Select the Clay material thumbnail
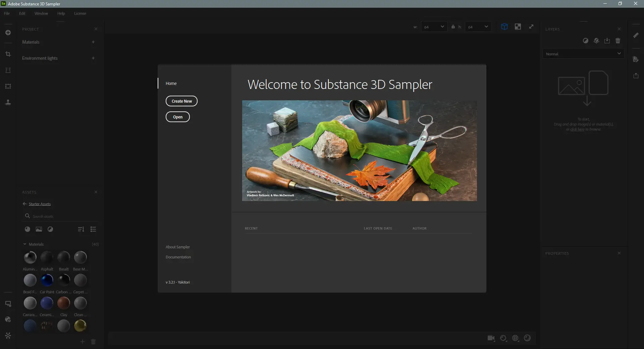 tap(63, 303)
